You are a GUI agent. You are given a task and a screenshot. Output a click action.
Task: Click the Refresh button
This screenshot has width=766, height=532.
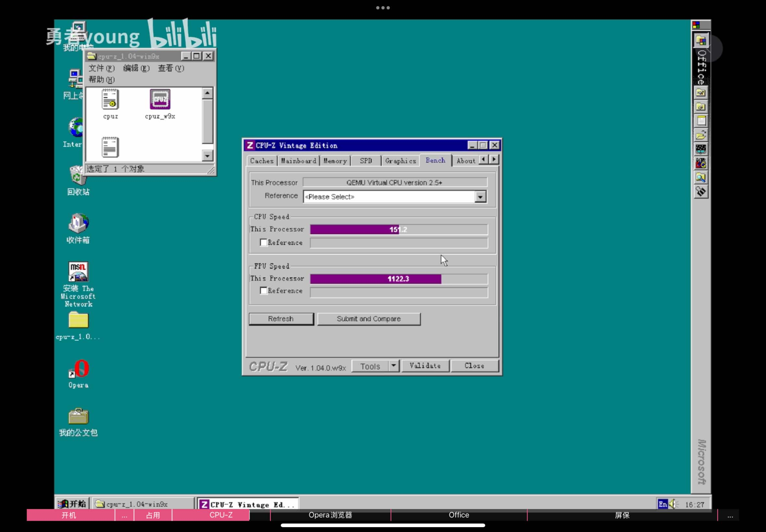(281, 319)
